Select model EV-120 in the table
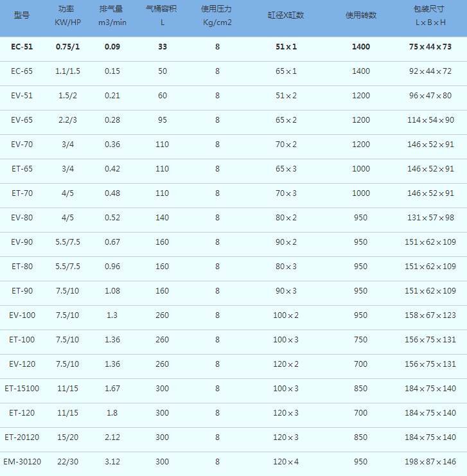 click(22, 364)
